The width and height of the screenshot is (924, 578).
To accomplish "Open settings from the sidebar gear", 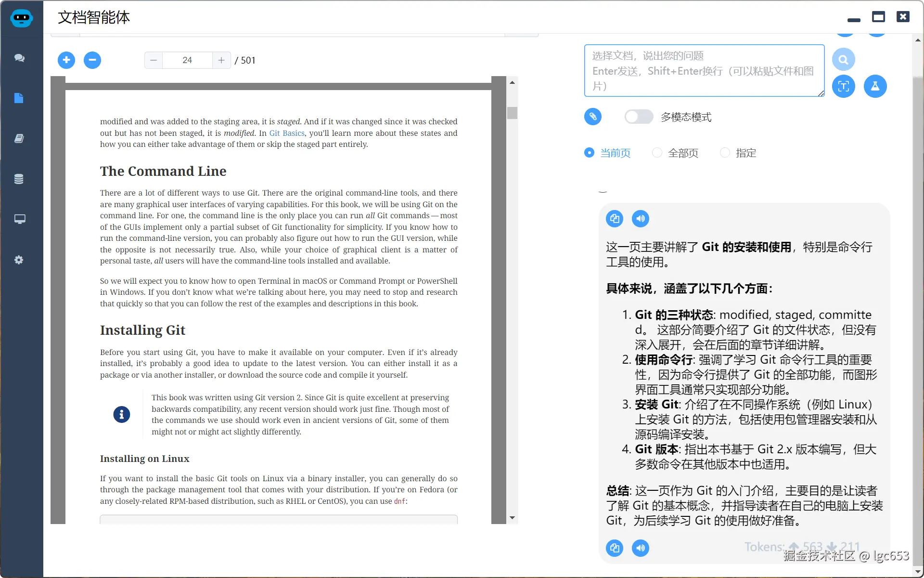I will 19,260.
